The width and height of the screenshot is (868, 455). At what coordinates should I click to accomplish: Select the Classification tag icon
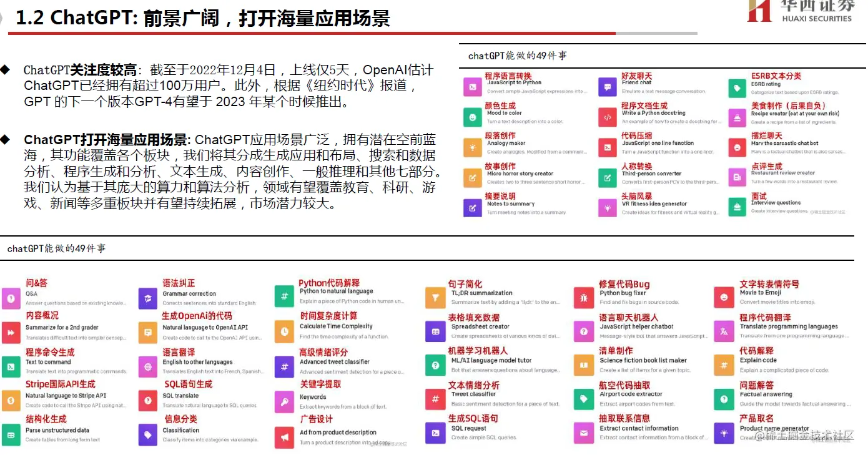pos(148,434)
